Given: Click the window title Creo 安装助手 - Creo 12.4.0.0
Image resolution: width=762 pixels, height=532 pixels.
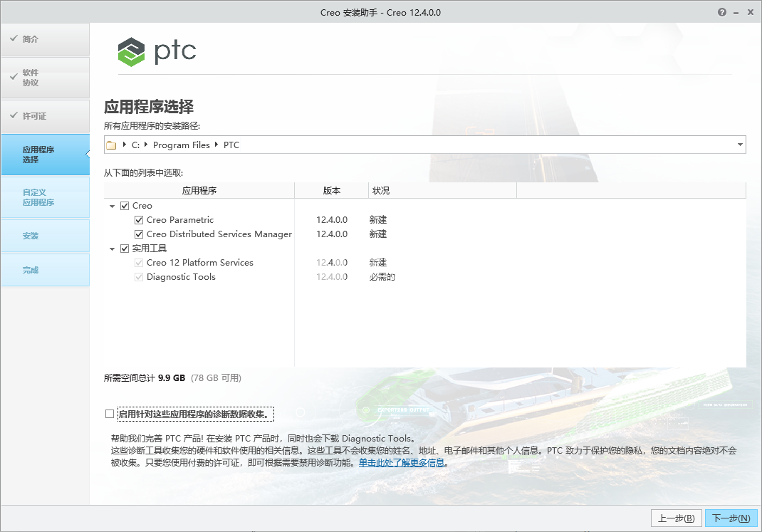Looking at the screenshot, I should point(380,13).
